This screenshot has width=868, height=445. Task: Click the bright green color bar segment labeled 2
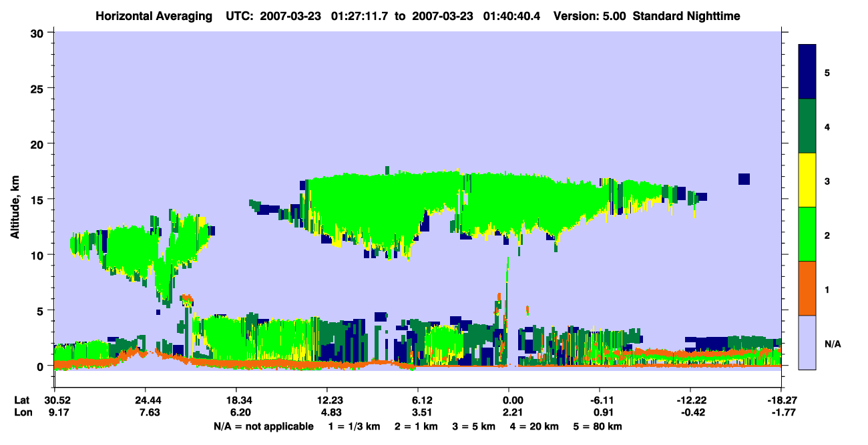coord(807,234)
